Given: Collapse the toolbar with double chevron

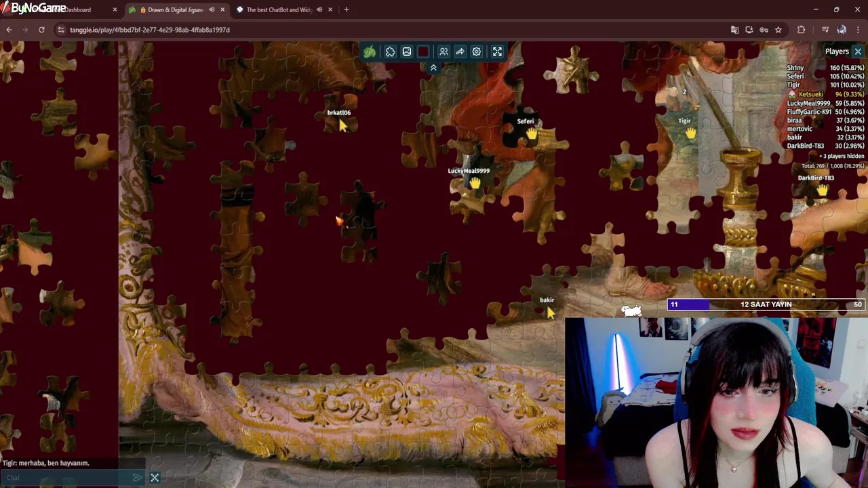Looking at the screenshot, I should (x=433, y=68).
